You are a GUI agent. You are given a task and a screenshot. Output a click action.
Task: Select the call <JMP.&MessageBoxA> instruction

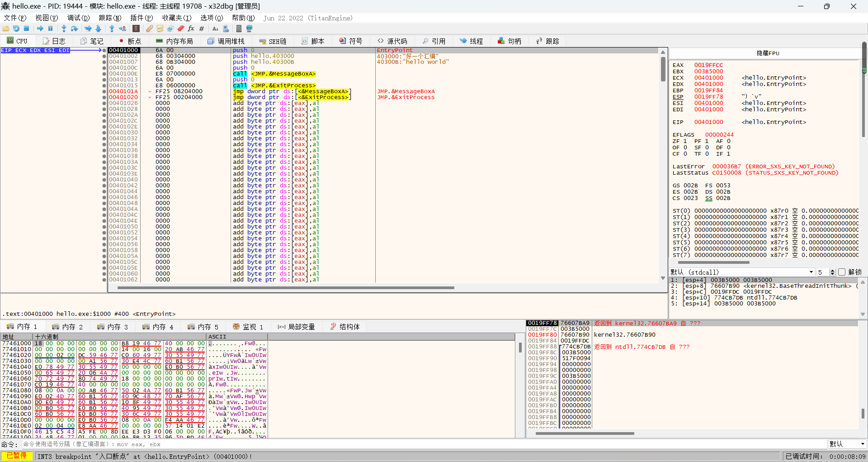point(274,74)
